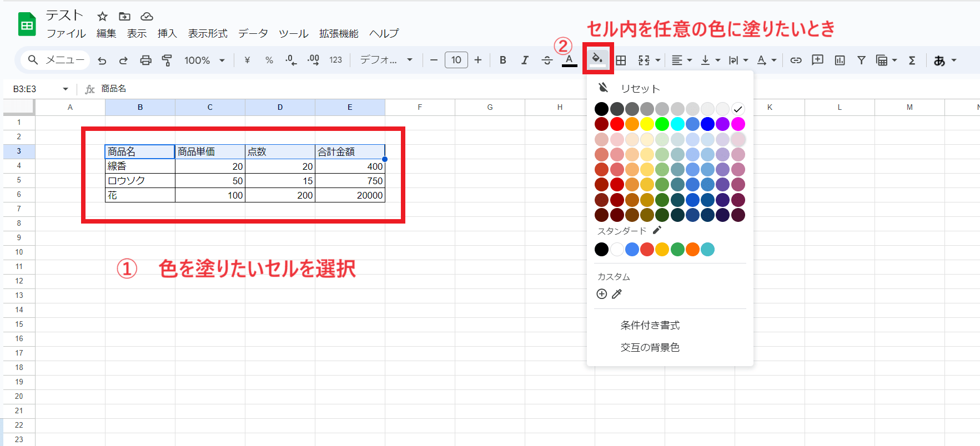Select the pure red color swatch
Viewport: 980px width, 446px height.
616,124
